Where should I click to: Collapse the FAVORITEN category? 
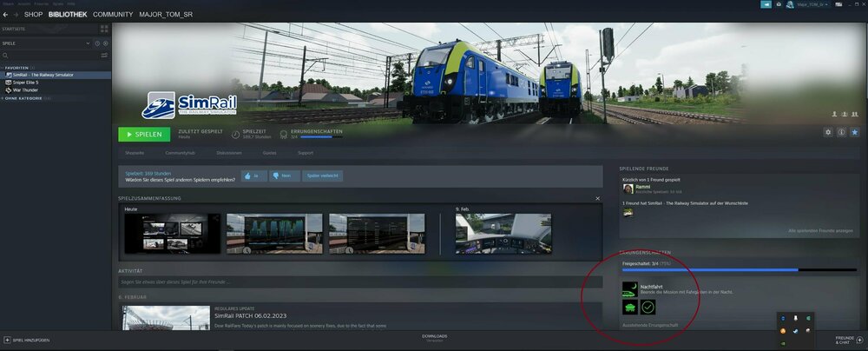click(x=16, y=68)
